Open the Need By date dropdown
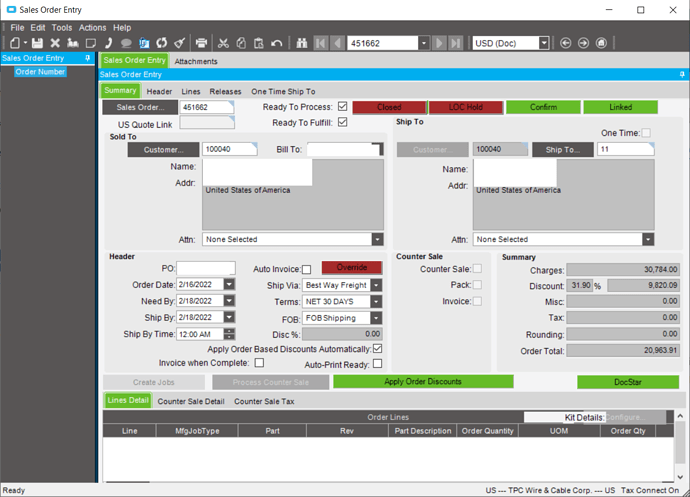The image size is (690, 497). pos(229,301)
